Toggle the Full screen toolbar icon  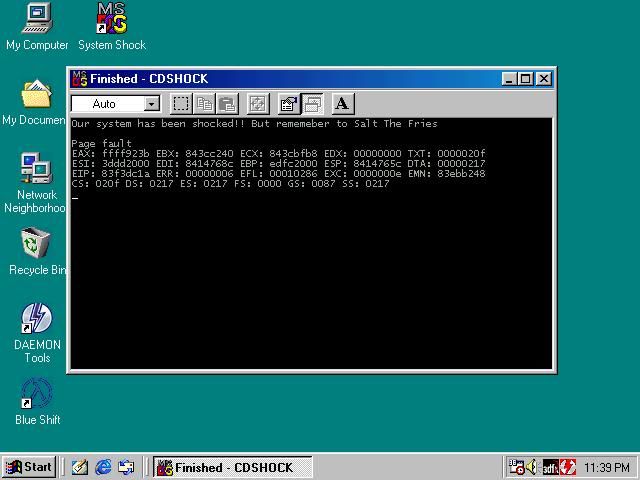tap(258, 104)
